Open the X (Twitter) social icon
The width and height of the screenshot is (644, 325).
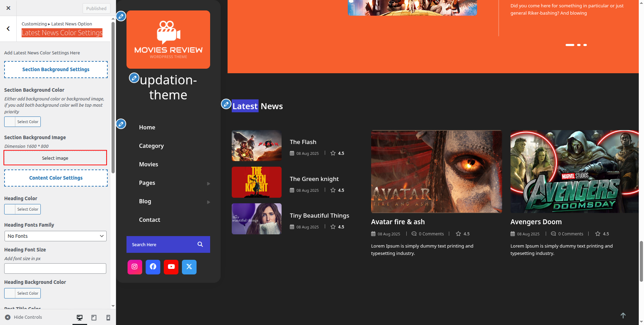click(189, 267)
